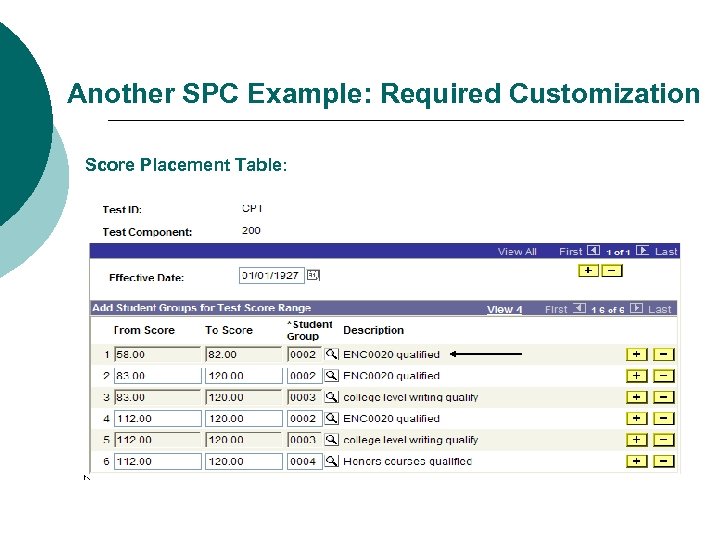Select the Student Group column header

(x=309, y=330)
